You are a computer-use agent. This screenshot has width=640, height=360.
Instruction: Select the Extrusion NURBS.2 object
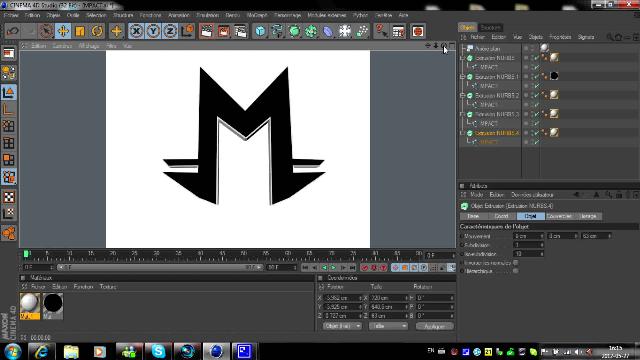[497, 96]
